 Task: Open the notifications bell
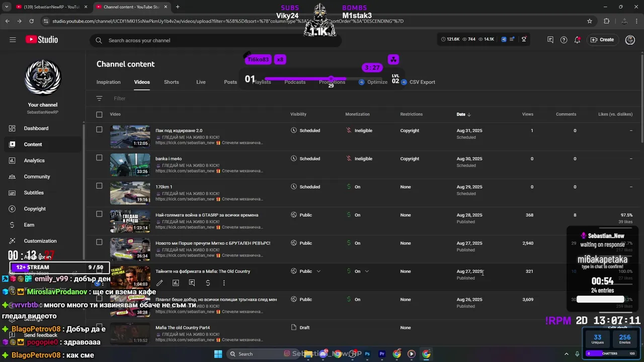click(x=577, y=40)
